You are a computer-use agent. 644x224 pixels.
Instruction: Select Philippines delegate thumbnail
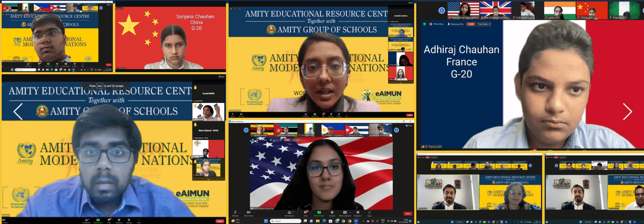[333, 130]
